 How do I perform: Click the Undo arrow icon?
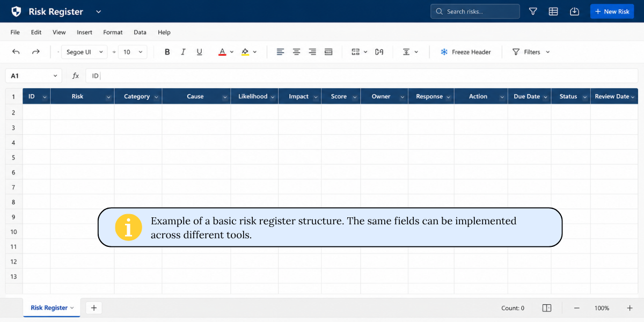click(16, 52)
